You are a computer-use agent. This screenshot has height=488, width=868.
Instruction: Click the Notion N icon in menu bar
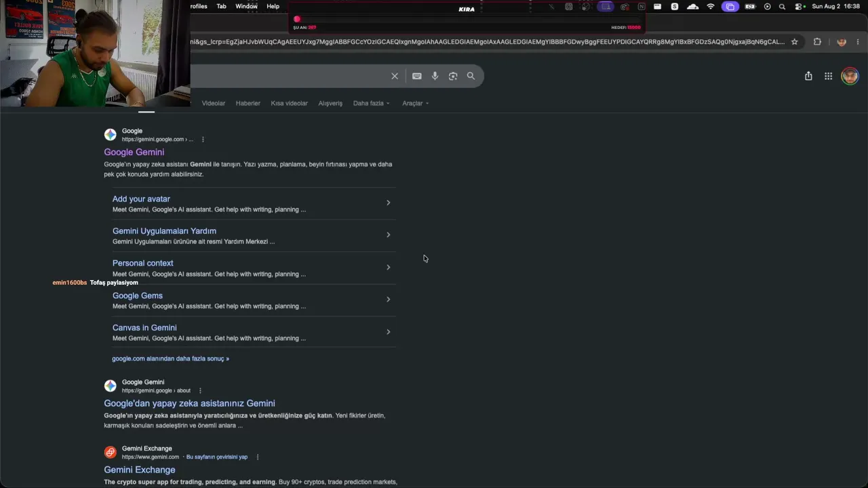pos(642,6)
